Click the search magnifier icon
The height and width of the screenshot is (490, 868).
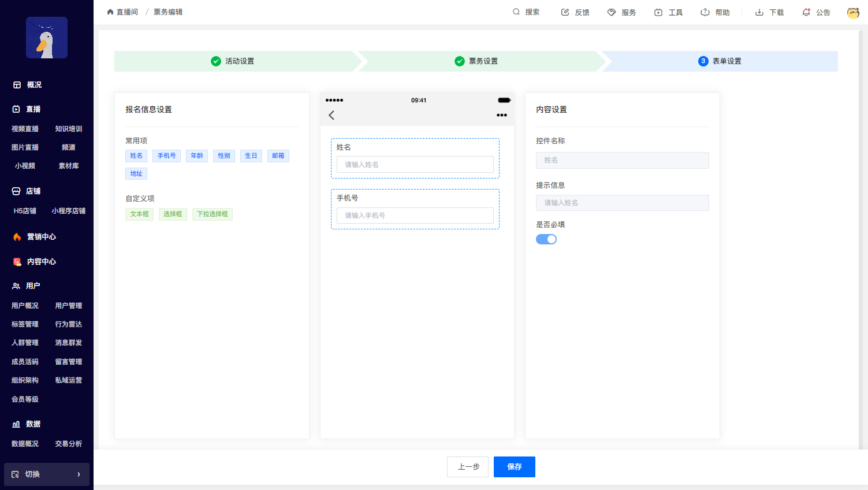[x=516, y=12]
